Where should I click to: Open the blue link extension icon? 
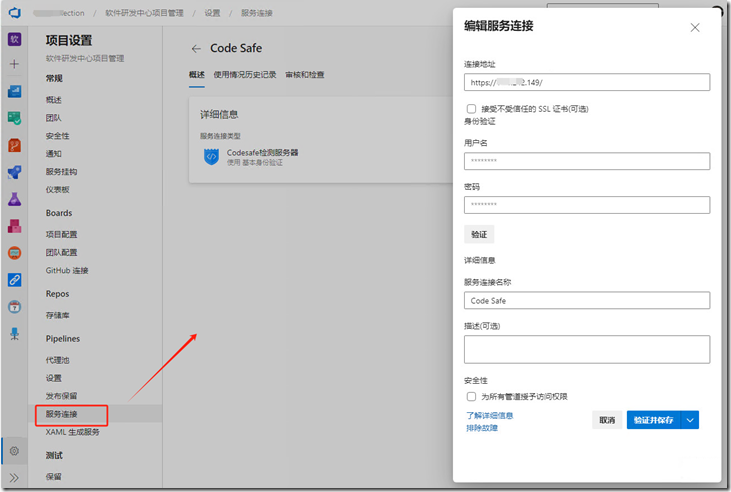[14, 280]
